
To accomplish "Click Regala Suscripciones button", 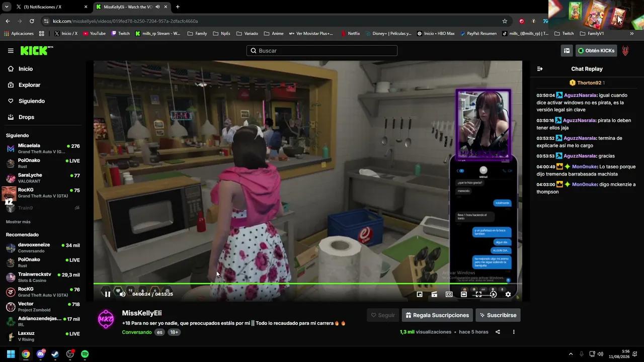I will [437, 315].
